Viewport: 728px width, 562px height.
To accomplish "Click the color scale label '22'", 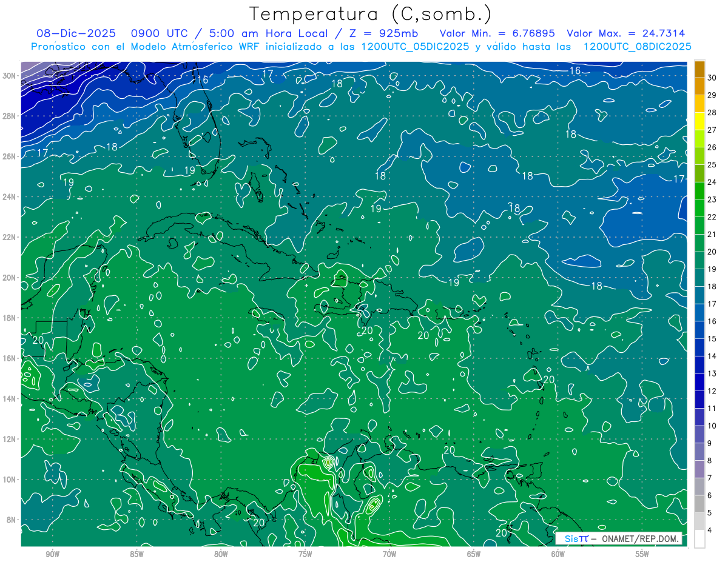I will [x=712, y=217].
